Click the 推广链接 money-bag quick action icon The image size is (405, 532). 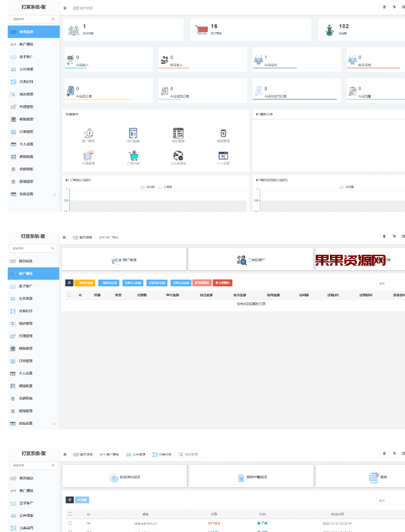click(89, 133)
